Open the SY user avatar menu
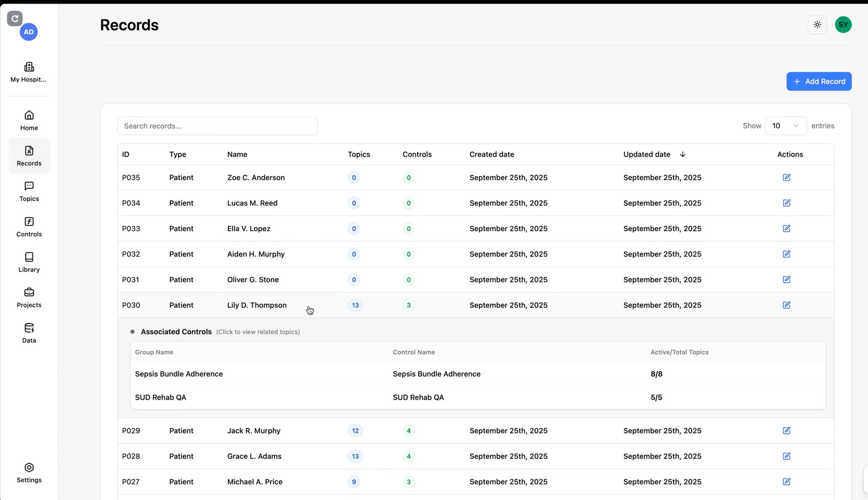 click(x=843, y=25)
